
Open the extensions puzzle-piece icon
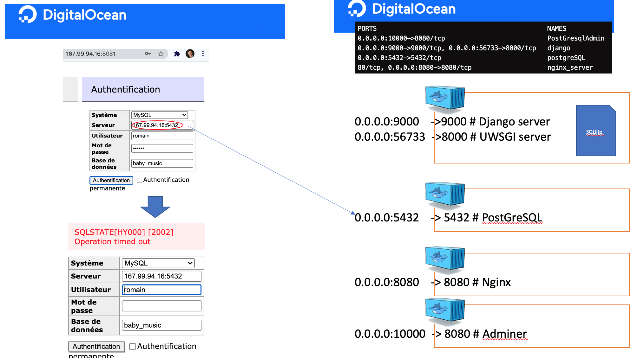coord(177,54)
